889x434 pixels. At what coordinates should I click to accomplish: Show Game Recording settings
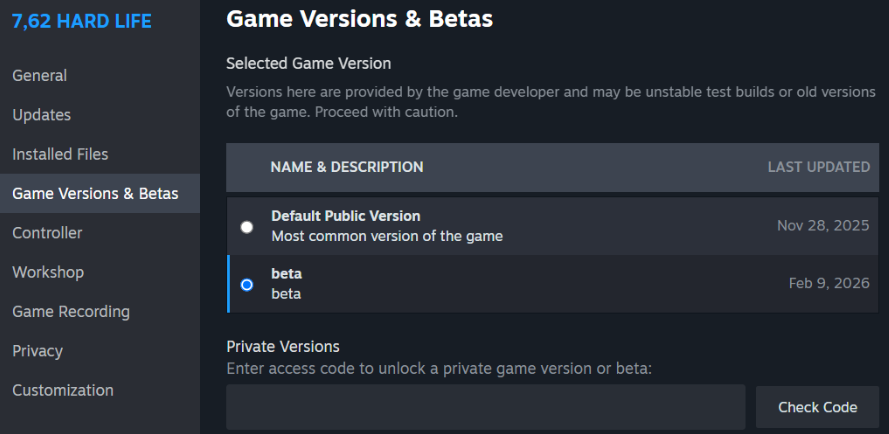[x=71, y=312]
